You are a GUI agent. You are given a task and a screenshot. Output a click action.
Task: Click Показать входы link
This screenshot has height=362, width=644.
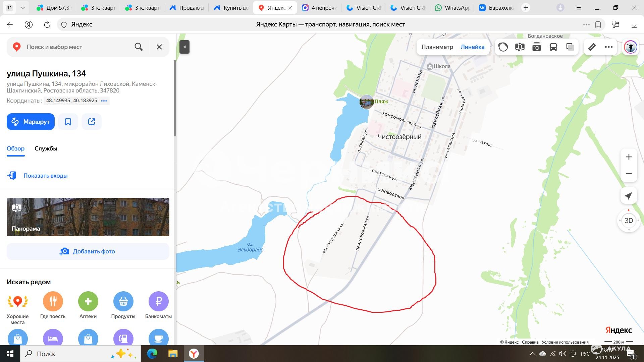(x=45, y=176)
